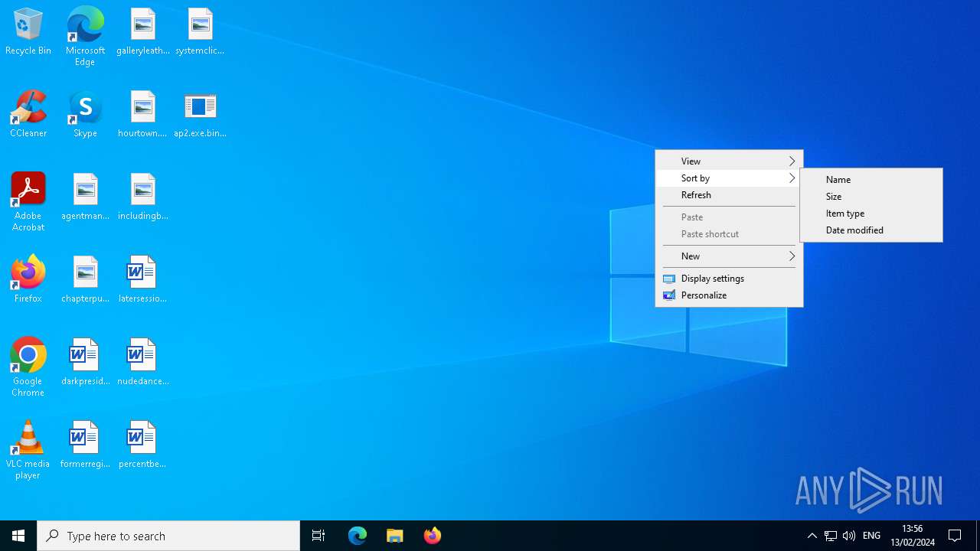This screenshot has width=980, height=551.
Task: Open the Google Chrome desktop shortcut
Action: click(x=28, y=367)
